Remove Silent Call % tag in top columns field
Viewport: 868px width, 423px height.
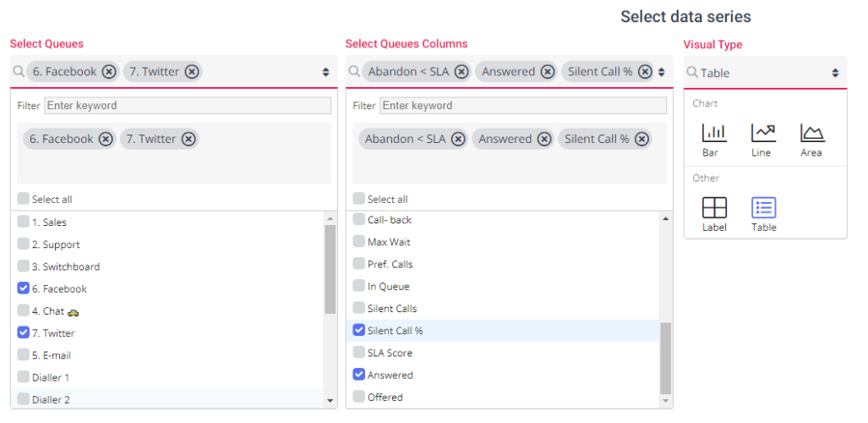coord(645,72)
